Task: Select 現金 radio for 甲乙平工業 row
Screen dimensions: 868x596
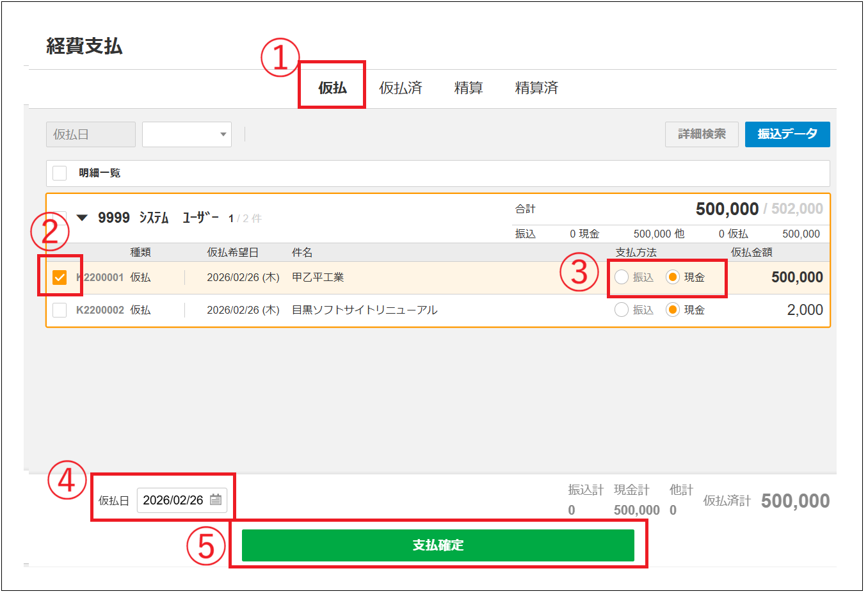Action: point(672,277)
